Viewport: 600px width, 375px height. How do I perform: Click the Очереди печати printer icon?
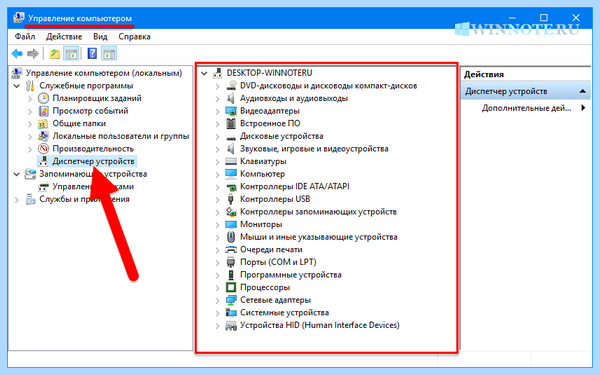point(231,249)
